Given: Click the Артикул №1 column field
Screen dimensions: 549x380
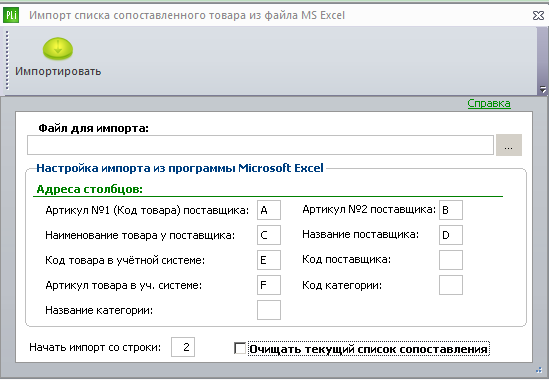Looking at the screenshot, I should tap(269, 210).
